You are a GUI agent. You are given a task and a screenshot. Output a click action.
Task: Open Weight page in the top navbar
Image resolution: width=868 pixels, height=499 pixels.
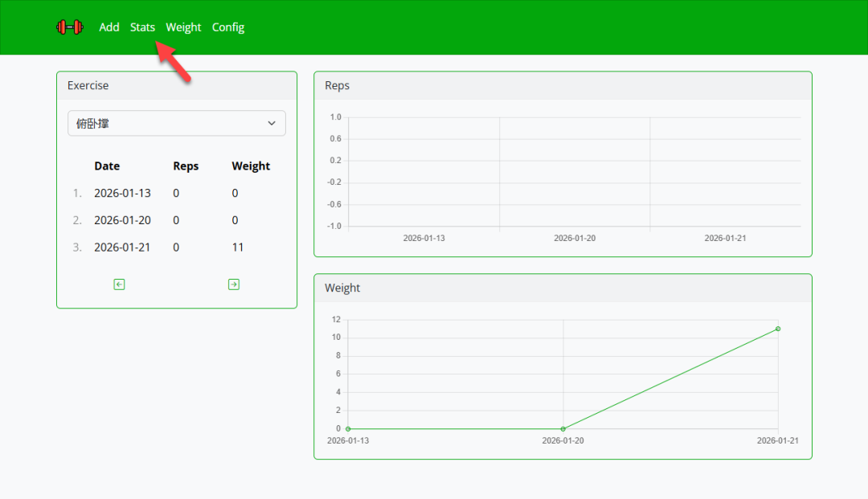click(x=183, y=27)
